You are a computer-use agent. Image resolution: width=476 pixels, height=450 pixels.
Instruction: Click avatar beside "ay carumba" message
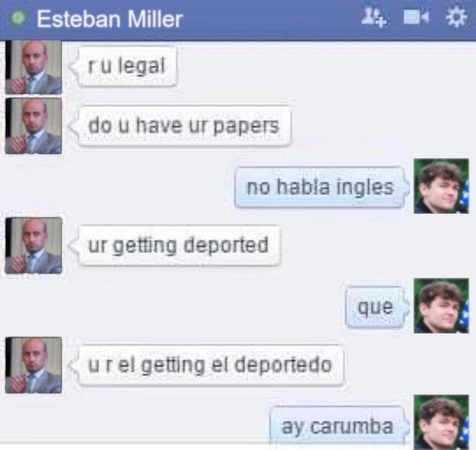(x=441, y=422)
